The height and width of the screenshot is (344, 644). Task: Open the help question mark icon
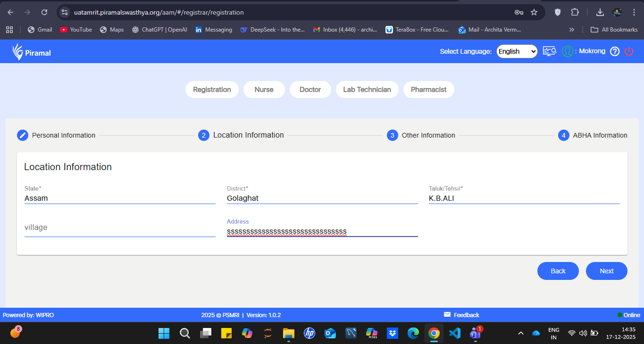(614, 51)
